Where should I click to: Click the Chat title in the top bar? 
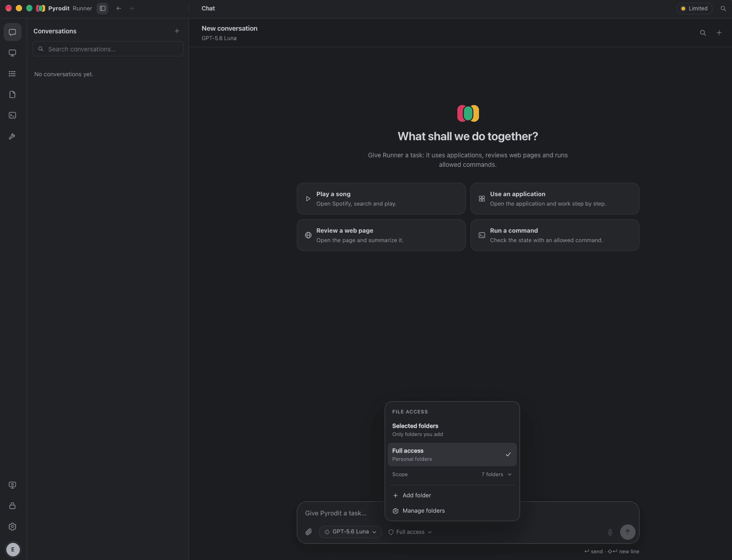click(208, 8)
